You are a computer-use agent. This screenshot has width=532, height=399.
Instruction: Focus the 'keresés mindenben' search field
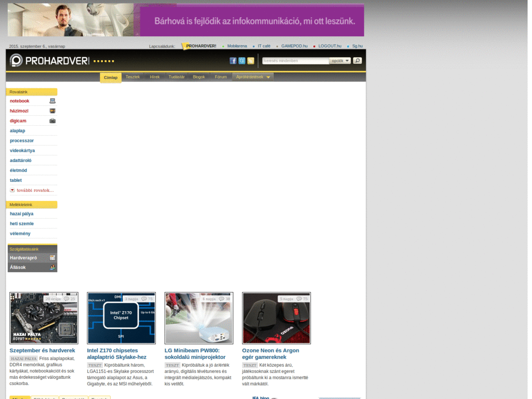pos(295,61)
